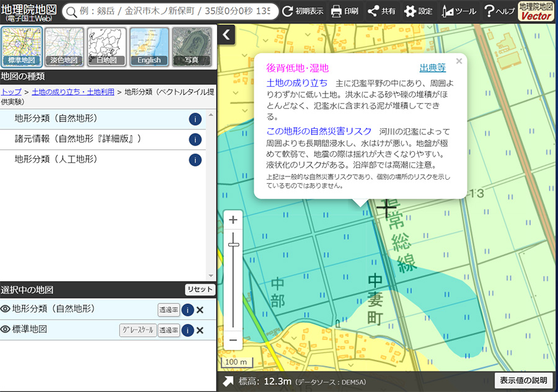The image size is (558, 392).
Task: Open 透過率 setting for 地形分類（自然地形）
Action: [169, 310]
